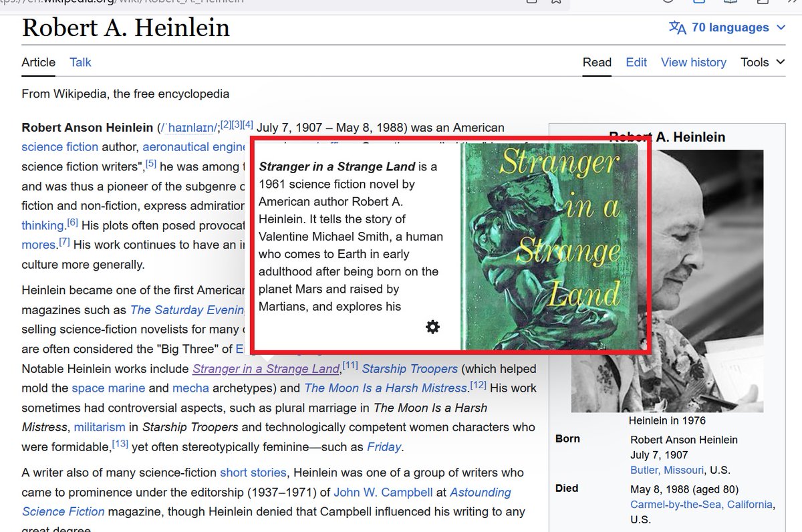Select the Read tab
The height and width of the screenshot is (532, 802).
point(597,62)
